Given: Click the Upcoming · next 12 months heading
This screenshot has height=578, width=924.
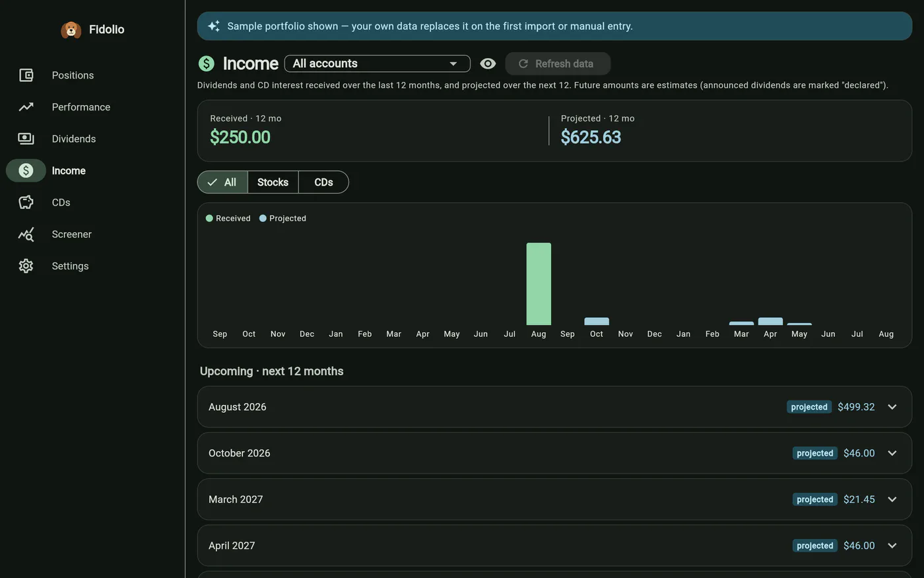Looking at the screenshot, I should point(272,371).
